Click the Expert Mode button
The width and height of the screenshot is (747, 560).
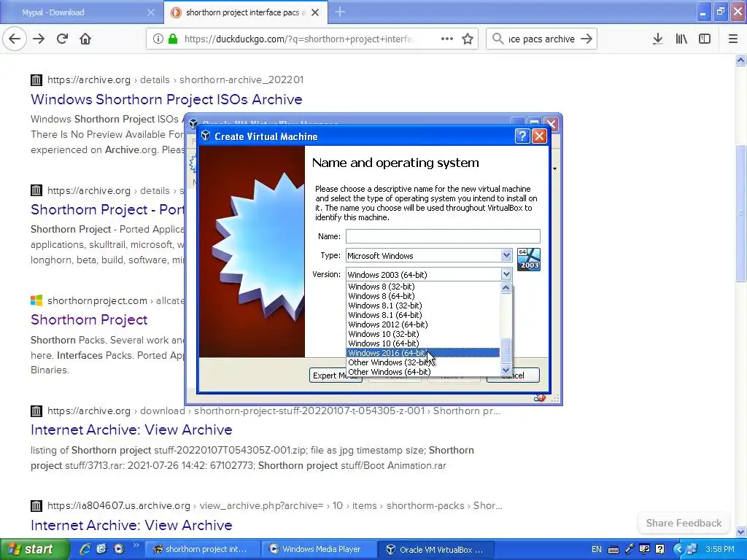(x=336, y=376)
